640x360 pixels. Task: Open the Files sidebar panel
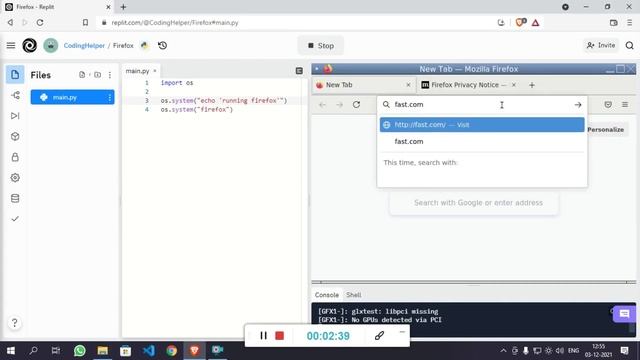[x=15, y=75]
